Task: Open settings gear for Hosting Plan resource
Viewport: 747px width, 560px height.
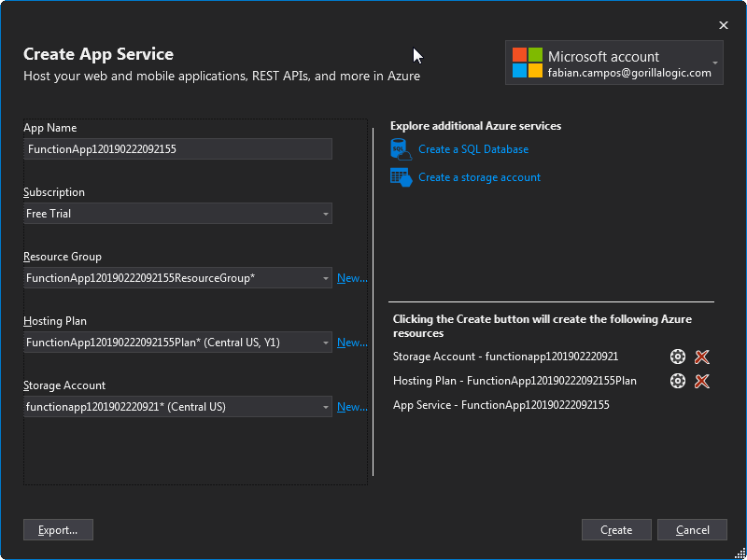Action: [678, 381]
